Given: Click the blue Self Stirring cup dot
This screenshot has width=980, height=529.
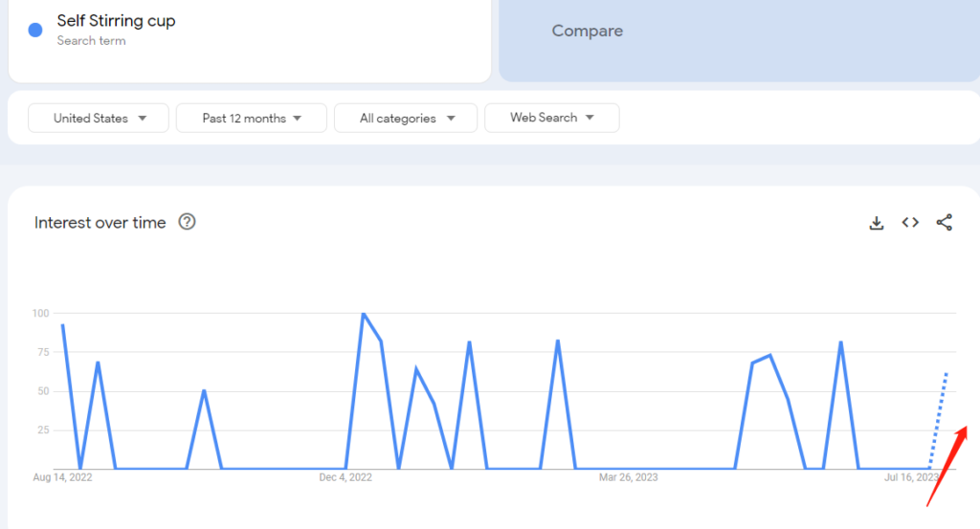Looking at the screenshot, I should click(35, 30).
